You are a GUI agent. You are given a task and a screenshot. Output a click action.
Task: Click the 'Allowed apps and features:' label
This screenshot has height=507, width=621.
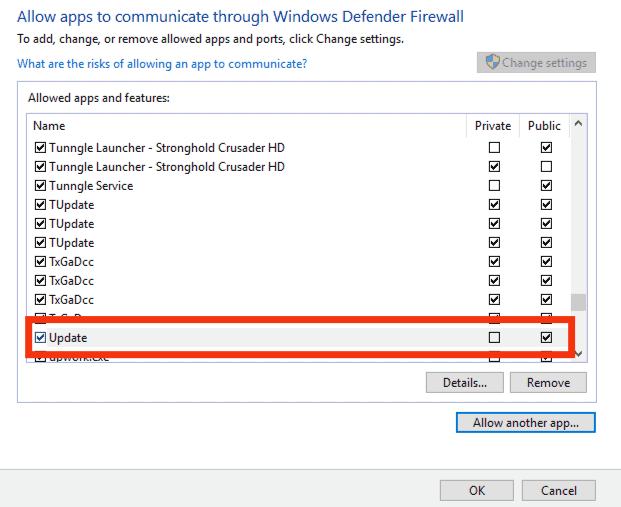[x=99, y=98]
